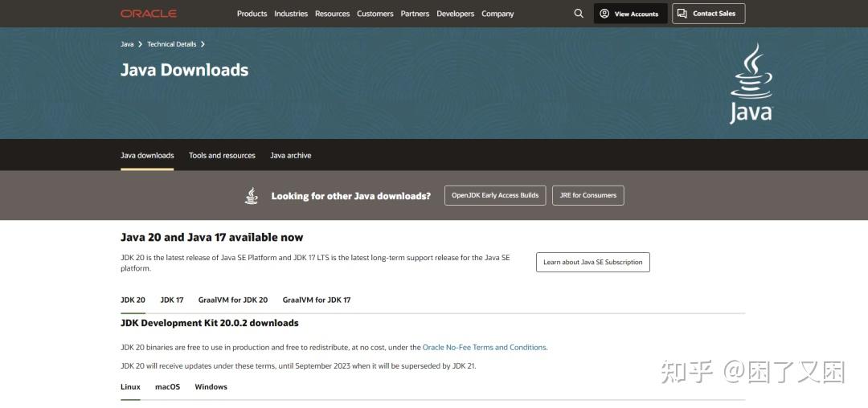Click JRE for Consumers button
This screenshot has width=868, height=408.
click(588, 195)
